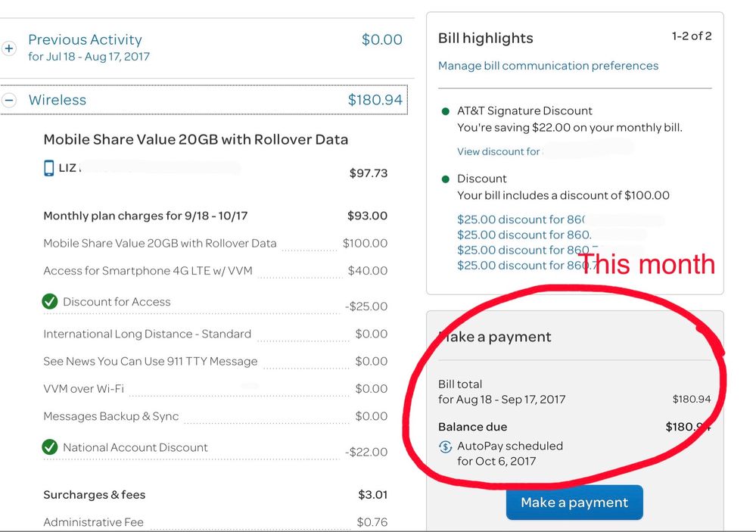Click green bullet beside Discount heading
Viewport: 756px width, 532px height.
[x=446, y=179]
